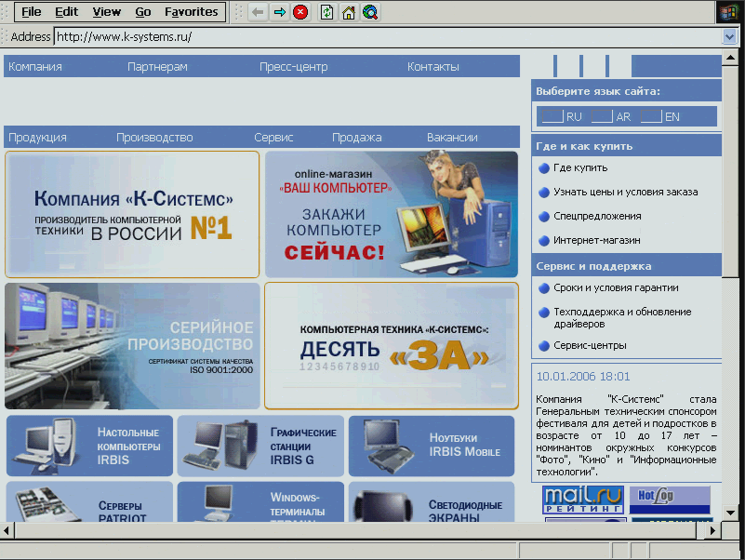Open Узнать цены и условия заказа link
745x560 pixels.
click(625, 192)
